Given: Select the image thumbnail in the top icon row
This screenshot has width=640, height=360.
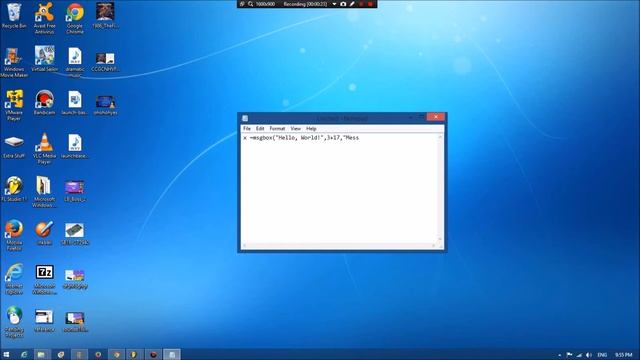Looking at the screenshot, I should (x=105, y=16).
